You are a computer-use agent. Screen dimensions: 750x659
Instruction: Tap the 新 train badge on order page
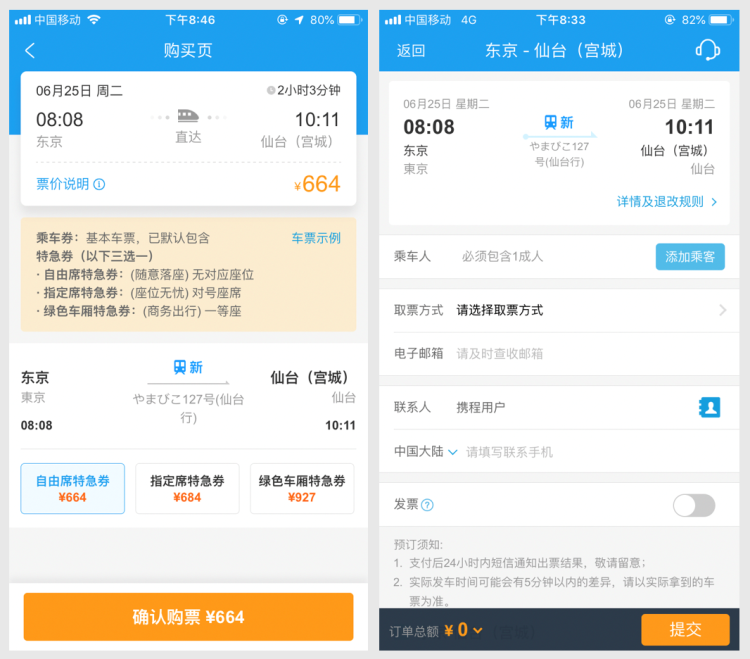(559, 122)
